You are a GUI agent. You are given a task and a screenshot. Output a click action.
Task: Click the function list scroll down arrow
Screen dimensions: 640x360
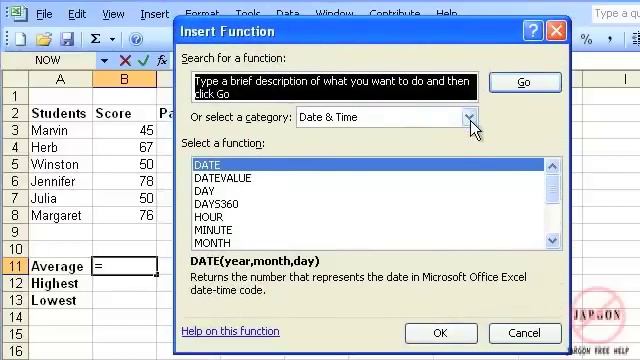(553, 240)
